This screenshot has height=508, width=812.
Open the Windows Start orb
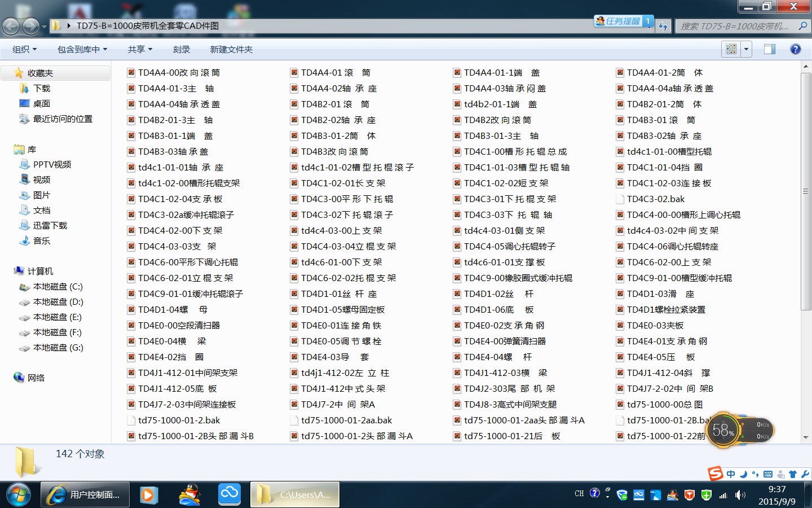[18, 495]
